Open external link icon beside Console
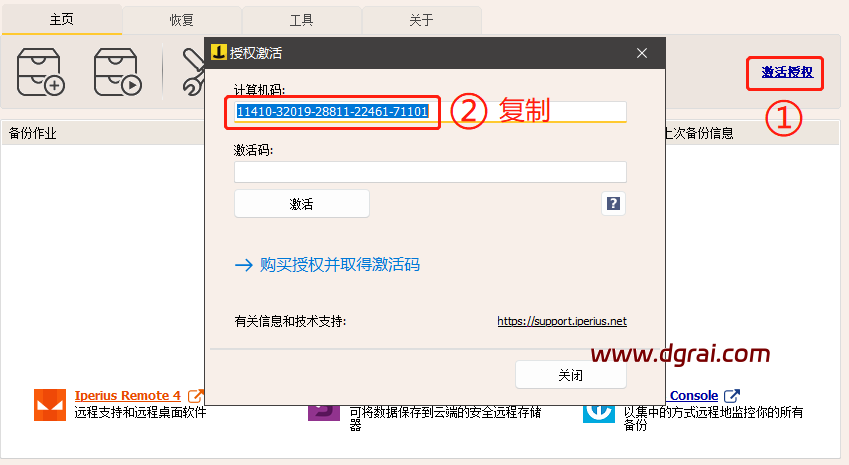 [732, 396]
